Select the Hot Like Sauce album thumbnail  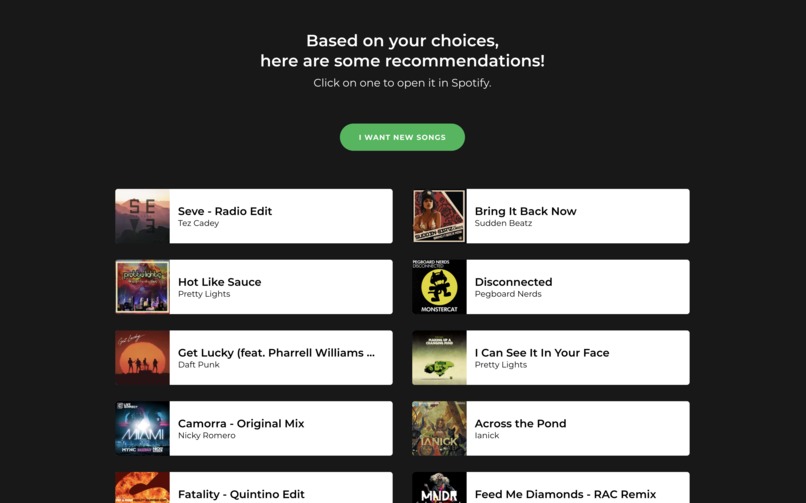coord(142,287)
